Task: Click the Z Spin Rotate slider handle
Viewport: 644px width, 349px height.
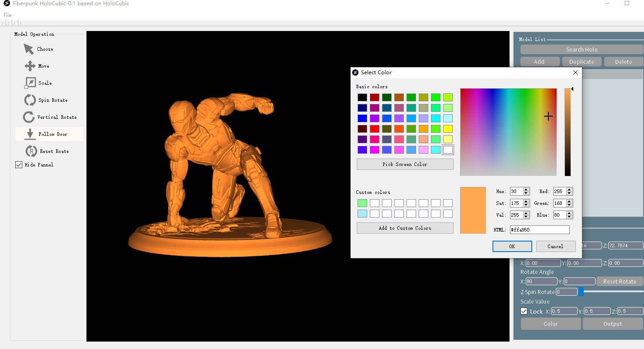Action: [x=581, y=292]
